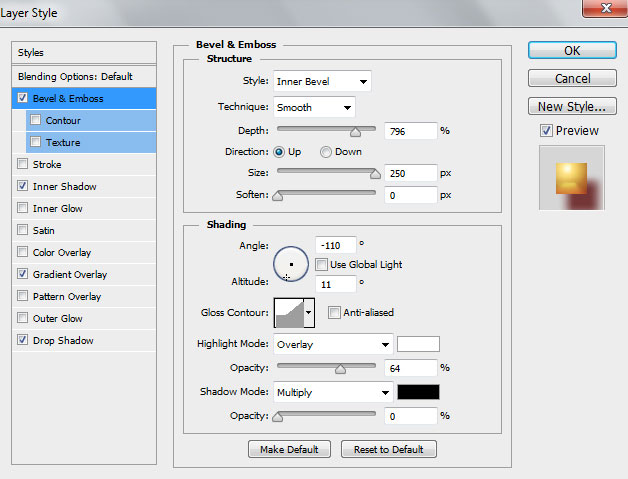Open the white Highlight color swatch
Image resolution: width=628 pixels, height=479 pixels.
click(418, 344)
